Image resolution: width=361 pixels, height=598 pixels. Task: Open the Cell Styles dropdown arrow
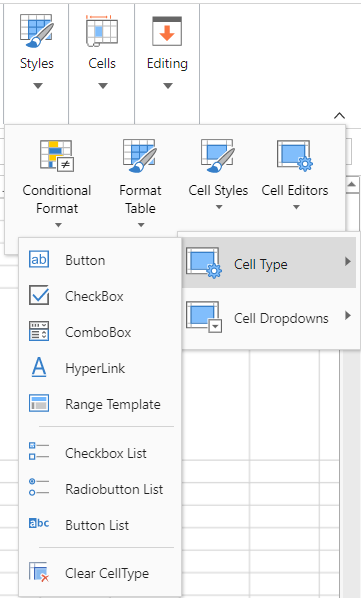(219, 207)
